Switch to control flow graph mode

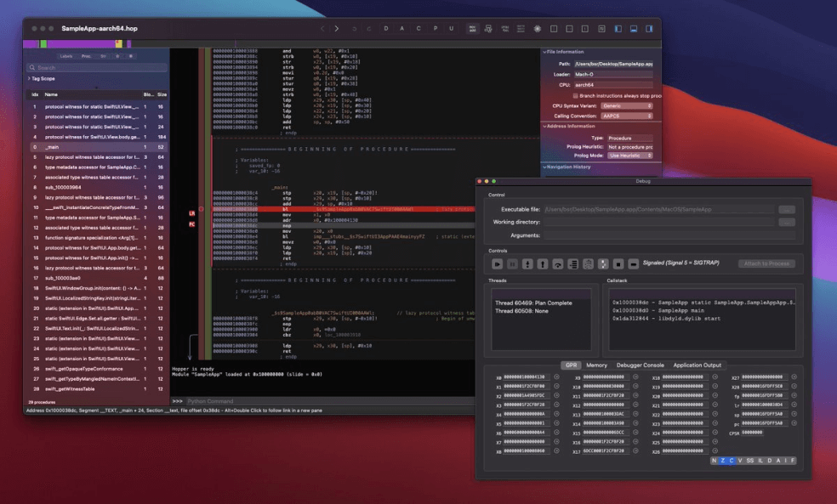[488, 29]
